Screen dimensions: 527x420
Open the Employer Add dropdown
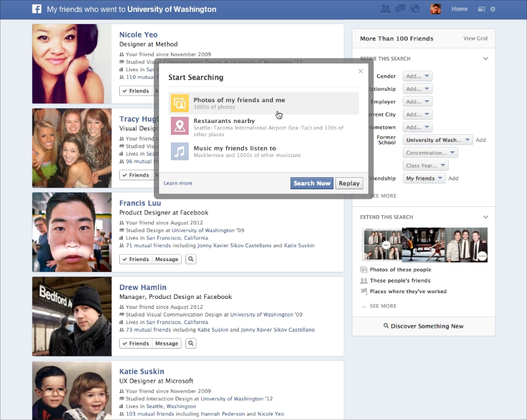[x=417, y=102]
